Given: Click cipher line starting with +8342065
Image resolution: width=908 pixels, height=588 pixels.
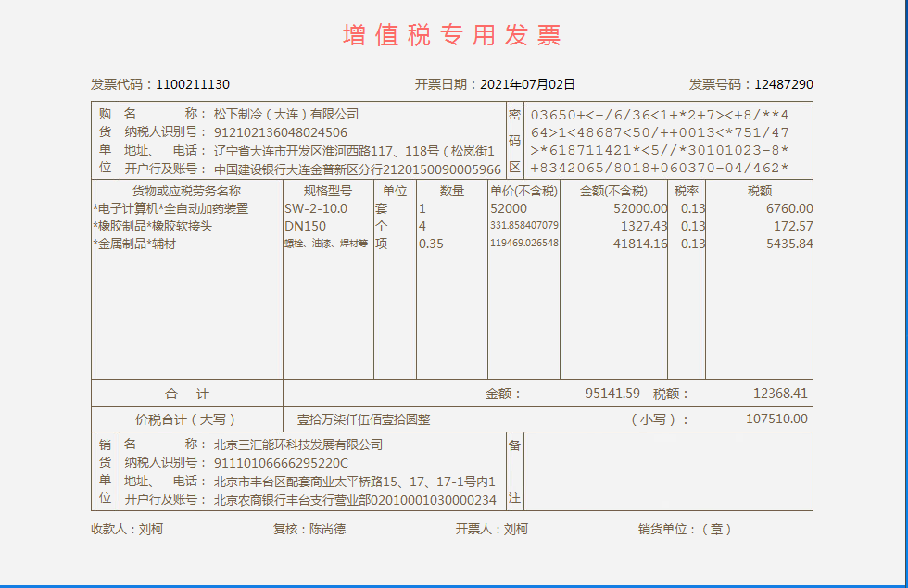Looking at the screenshot, I should point(660,168).
